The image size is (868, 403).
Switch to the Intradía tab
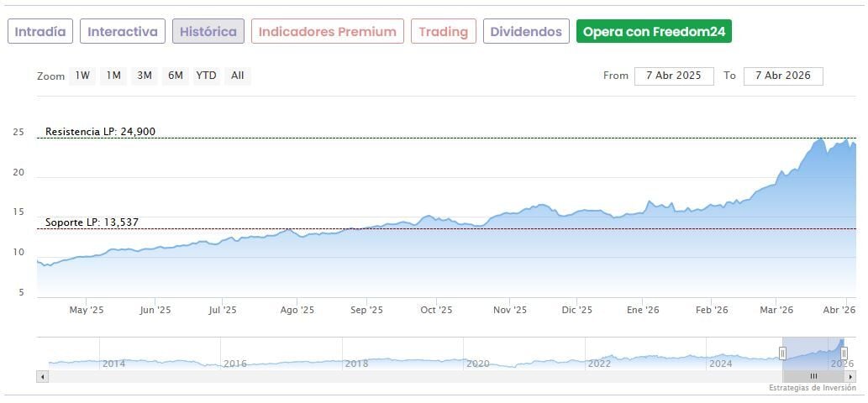(40, 32)
